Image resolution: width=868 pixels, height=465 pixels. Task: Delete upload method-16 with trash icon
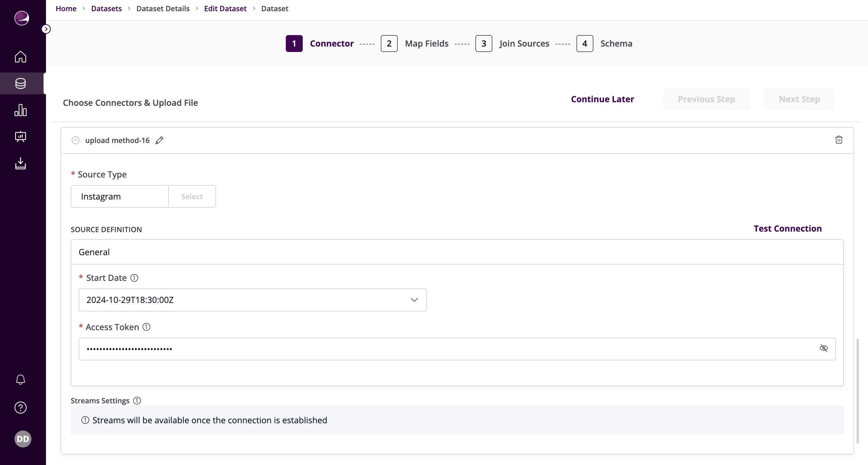click(839, 140)
